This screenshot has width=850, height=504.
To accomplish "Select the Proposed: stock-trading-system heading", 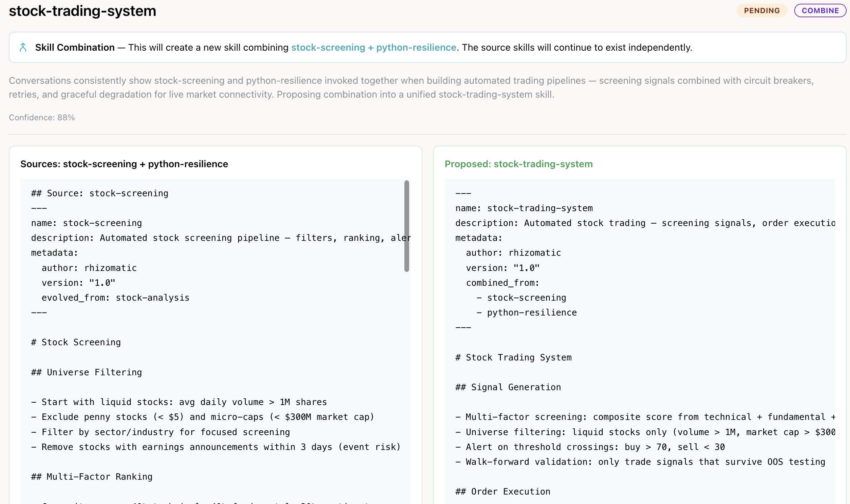I will click(519, 164).
